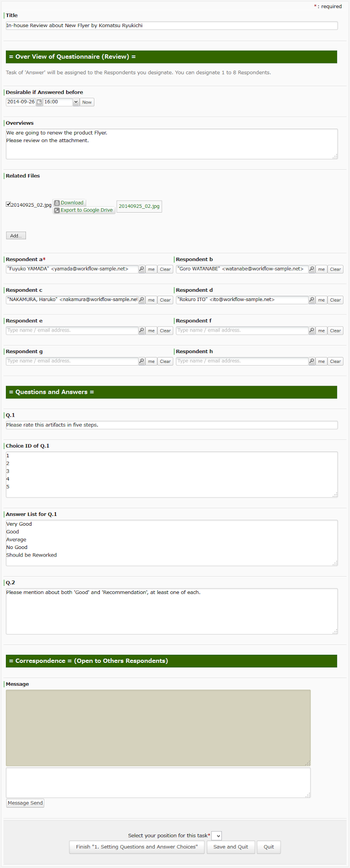Click Export to Google Drive
350x868 pixels.
pos(84,210)
